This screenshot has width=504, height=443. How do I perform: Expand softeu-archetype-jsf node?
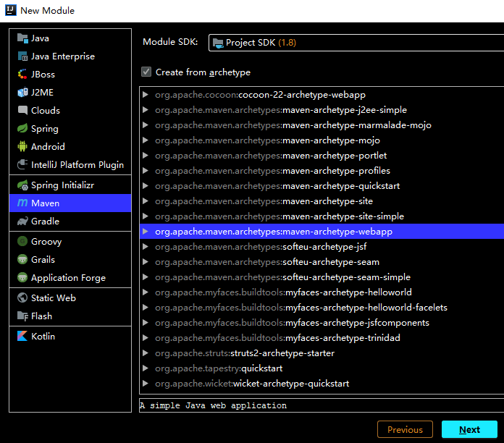146,246
